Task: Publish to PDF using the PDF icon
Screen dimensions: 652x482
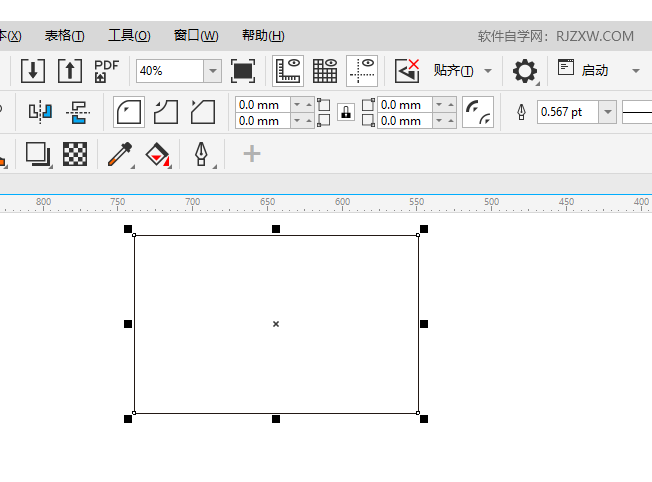Action: (106, 71)
